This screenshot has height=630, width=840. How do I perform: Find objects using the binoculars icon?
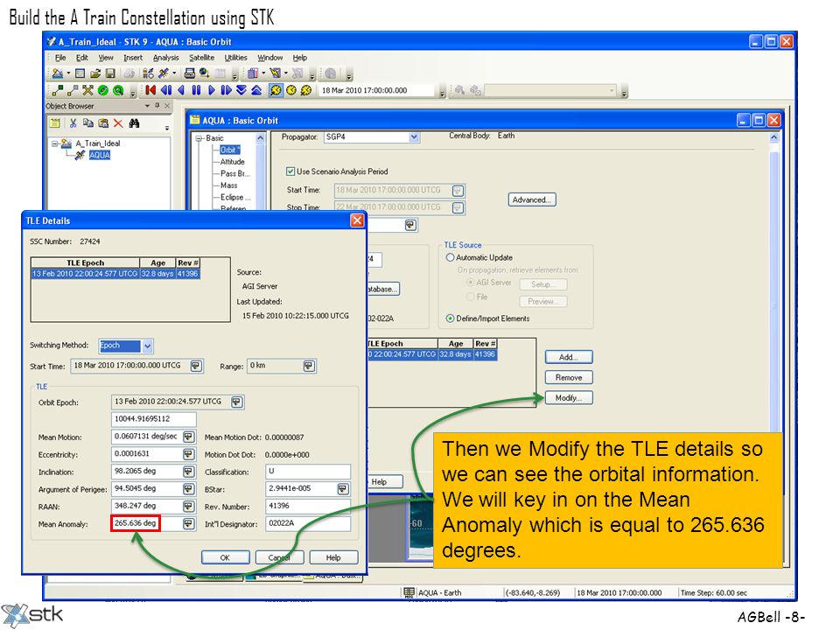[x=134, y=123]
